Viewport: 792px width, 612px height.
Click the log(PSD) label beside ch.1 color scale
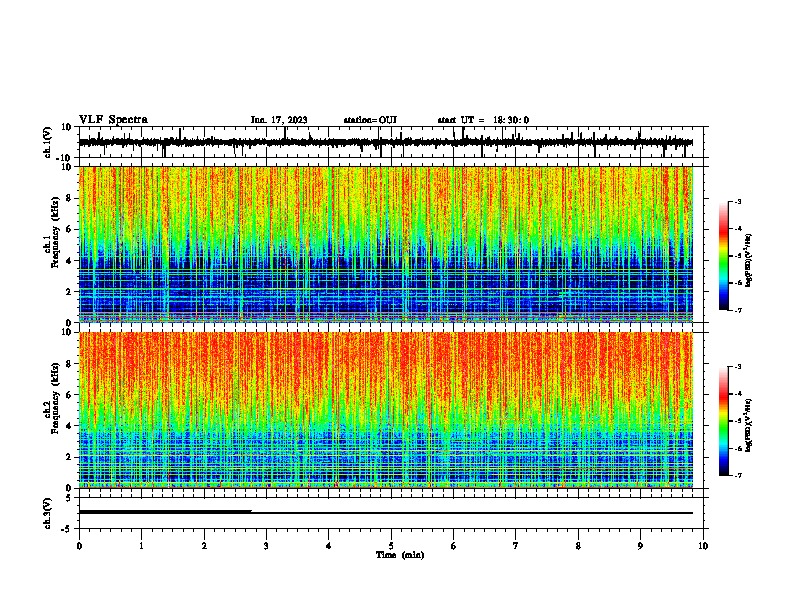748,261
